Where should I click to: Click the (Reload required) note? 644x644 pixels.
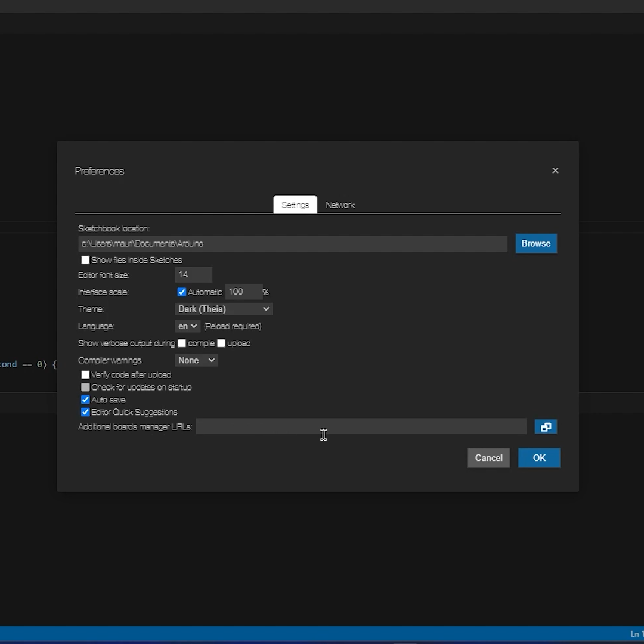click(233, 326)
